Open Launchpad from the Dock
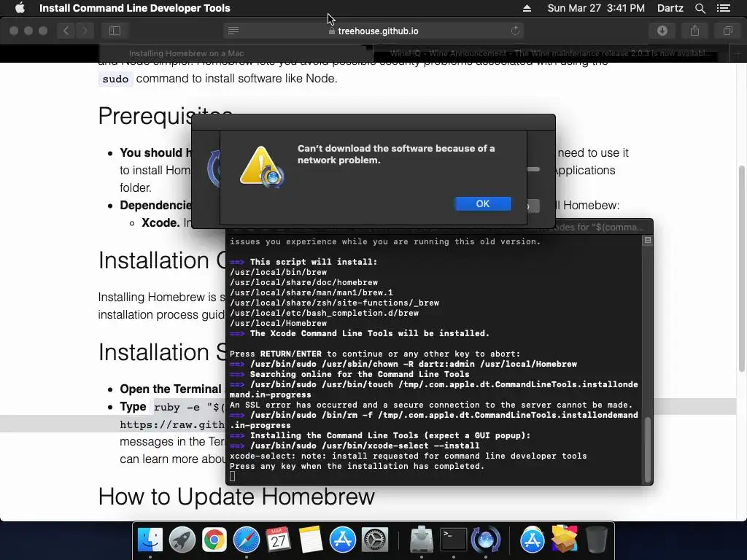The height and width of the screenshot is (560, 747). (x=182, y=540)
